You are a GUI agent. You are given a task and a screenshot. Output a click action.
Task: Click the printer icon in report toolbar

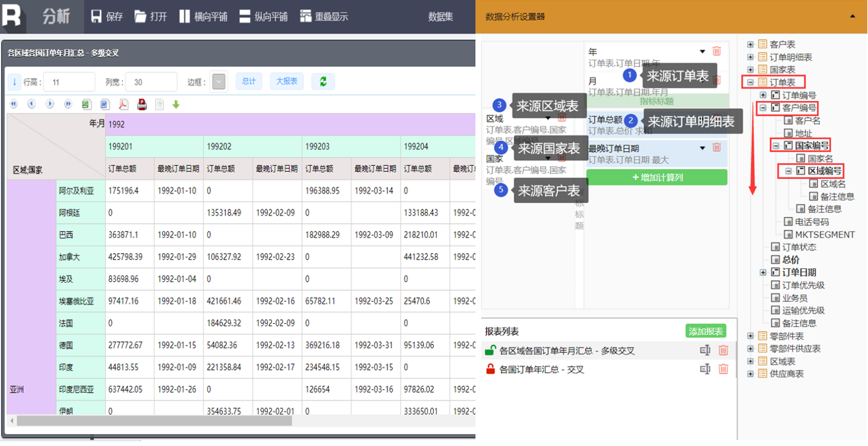pyautogui.click(x=141, y=104)
